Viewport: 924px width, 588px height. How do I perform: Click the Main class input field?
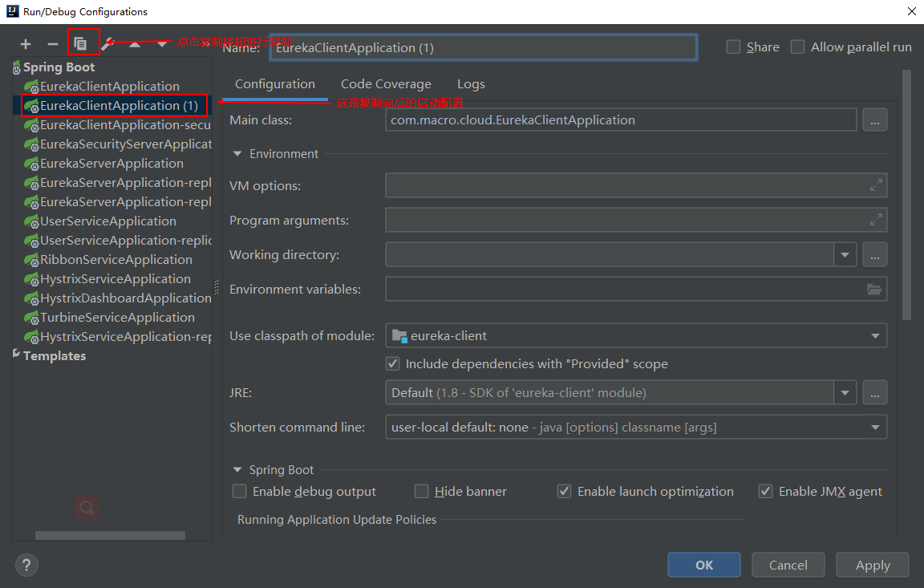tap(621, 120)
